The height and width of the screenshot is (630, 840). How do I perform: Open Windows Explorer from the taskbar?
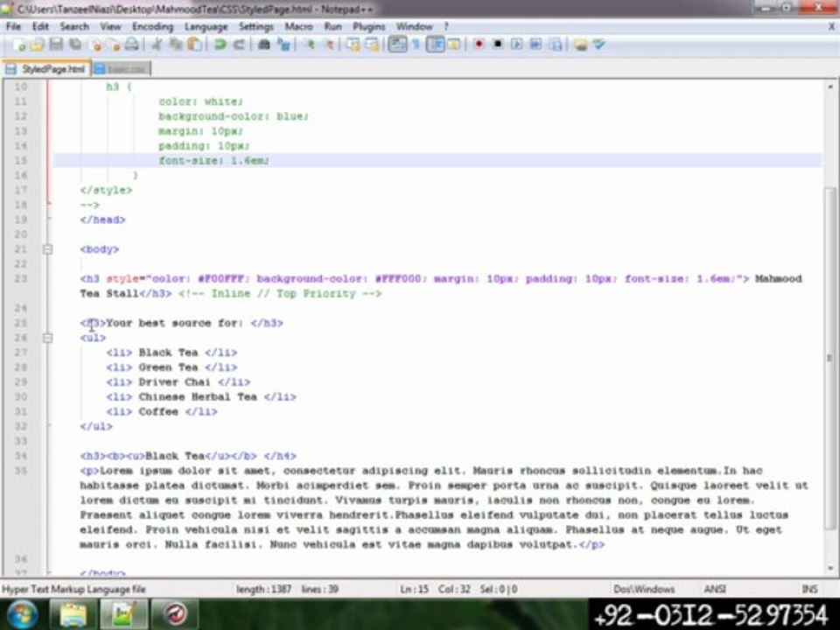pyautogui.click(x=73, y=614)
